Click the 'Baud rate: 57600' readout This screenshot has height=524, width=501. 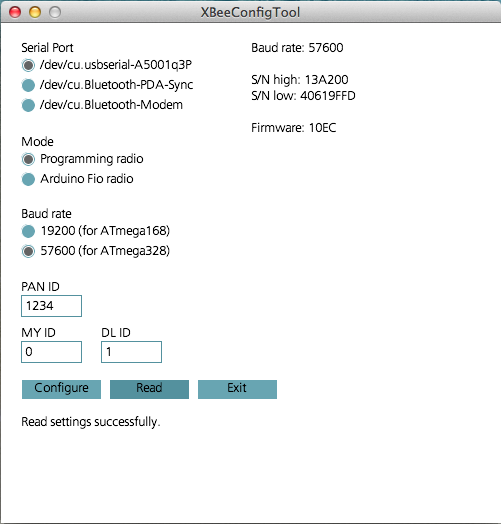click(297, 48)
